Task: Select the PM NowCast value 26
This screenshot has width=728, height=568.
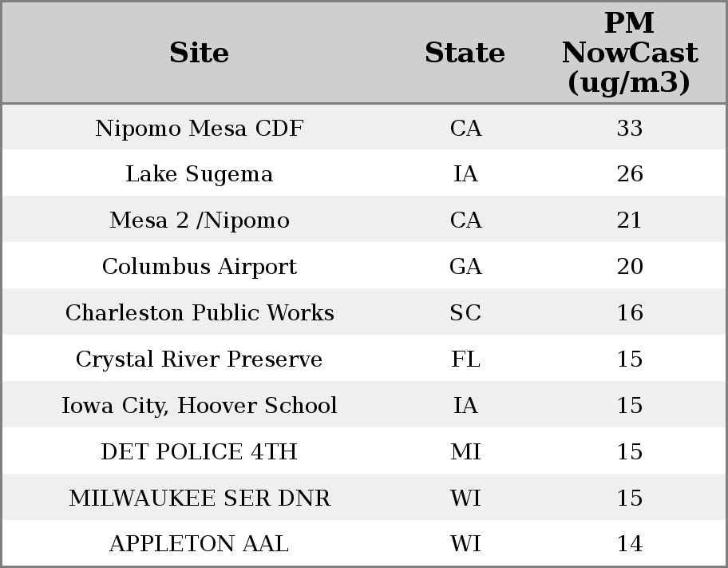Action: tap(630, 174)
